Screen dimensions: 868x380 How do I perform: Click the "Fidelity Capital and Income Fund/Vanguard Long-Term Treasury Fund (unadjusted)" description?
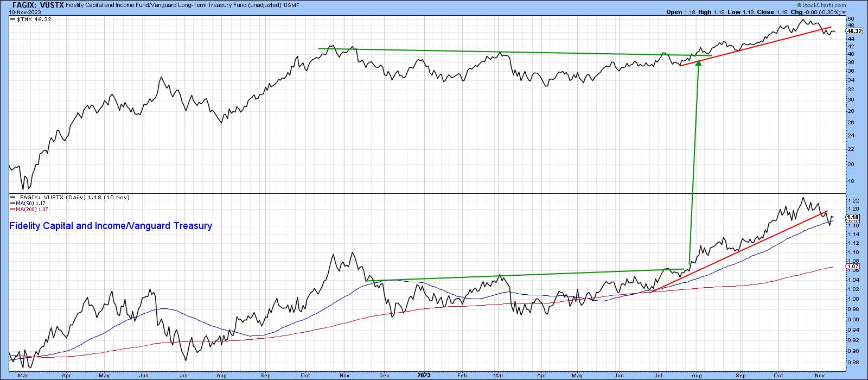(x=174, y=5)
